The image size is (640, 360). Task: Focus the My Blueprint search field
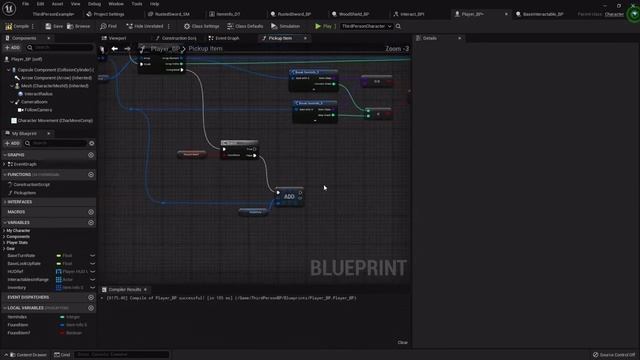click(56, 143)
